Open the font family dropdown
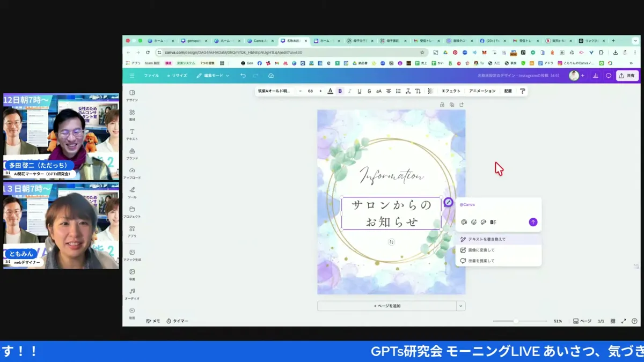This screenshot has height=362, width=644. tap(275, 91)
